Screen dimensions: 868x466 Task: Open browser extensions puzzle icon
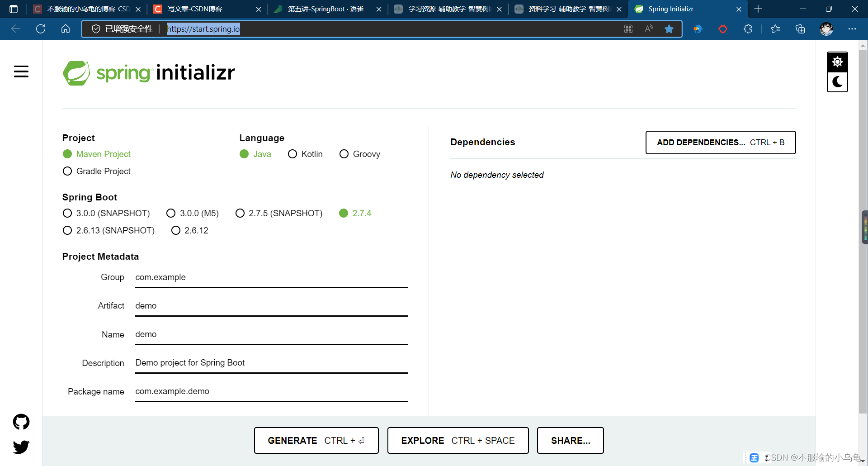pos(748,29)
